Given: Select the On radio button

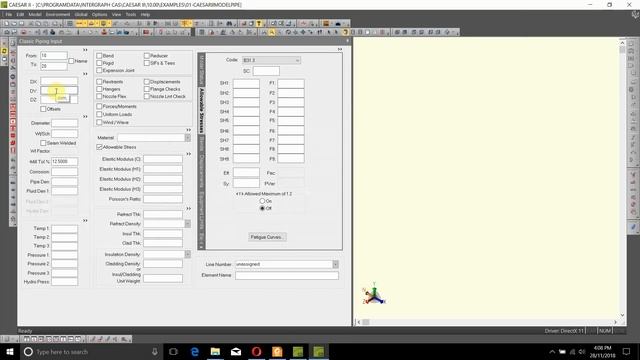Looking at the screenshot, I should click(262, 201).
